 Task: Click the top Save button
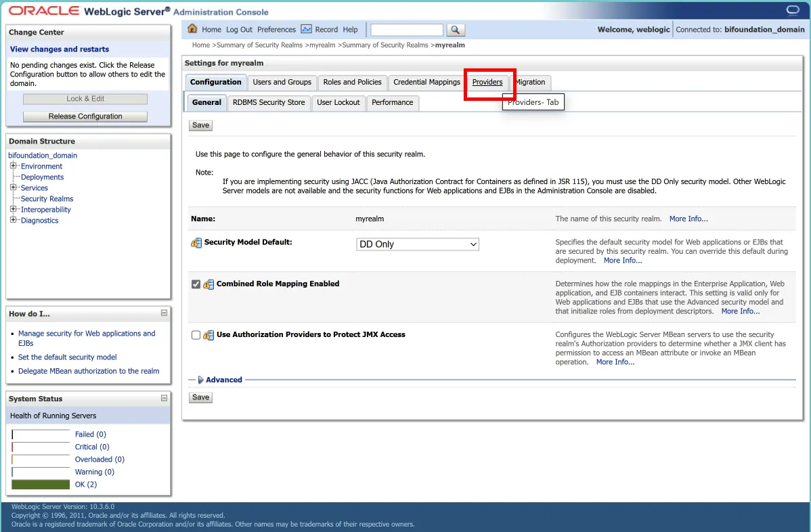(x=200, y=125)
